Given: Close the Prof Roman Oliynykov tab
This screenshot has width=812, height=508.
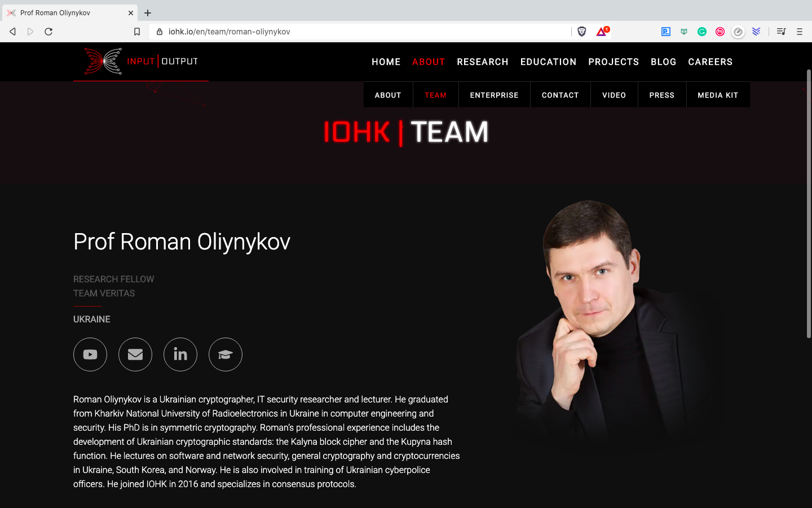Looking at the screenshot, I should click(131, 12).
